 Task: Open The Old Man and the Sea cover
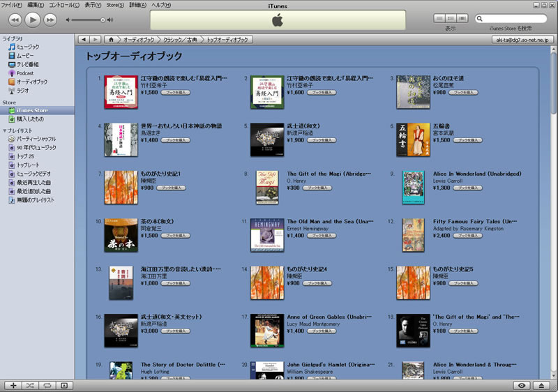(267, 235)
